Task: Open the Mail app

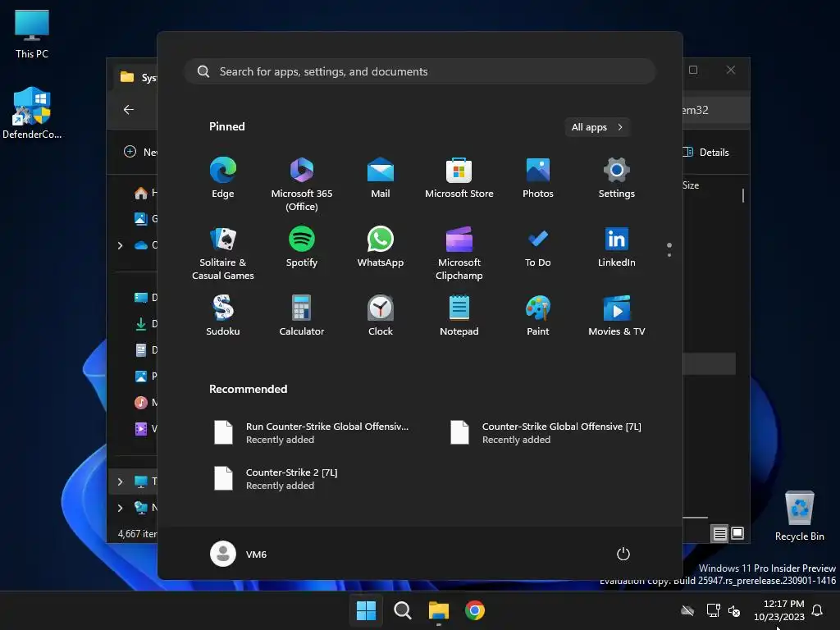Action: [381, 178]
